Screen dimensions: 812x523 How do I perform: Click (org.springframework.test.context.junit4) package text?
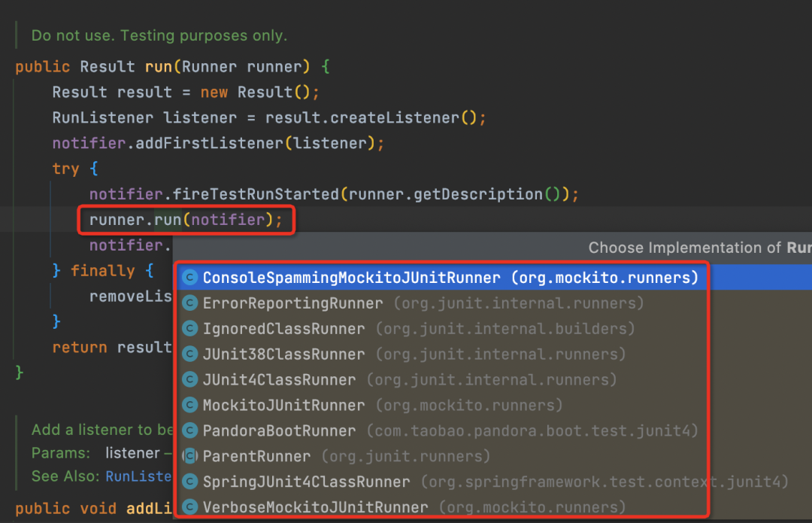[604, 482]
